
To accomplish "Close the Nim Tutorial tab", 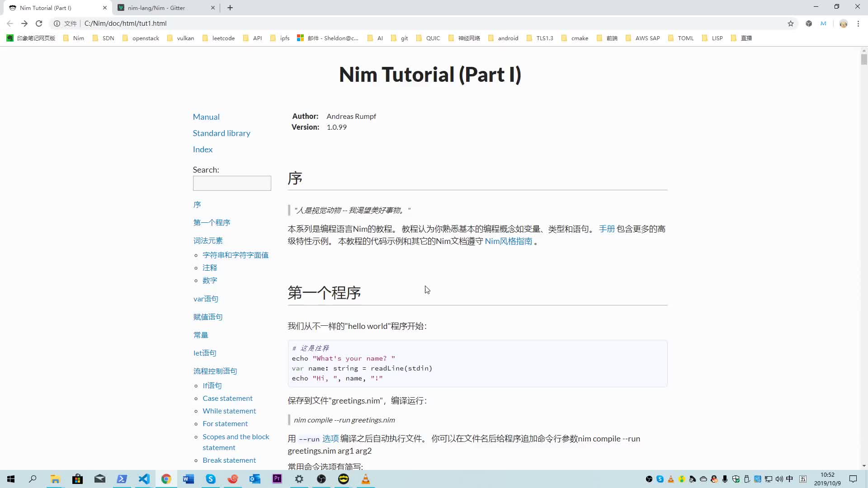I will (x=105, y=8).
